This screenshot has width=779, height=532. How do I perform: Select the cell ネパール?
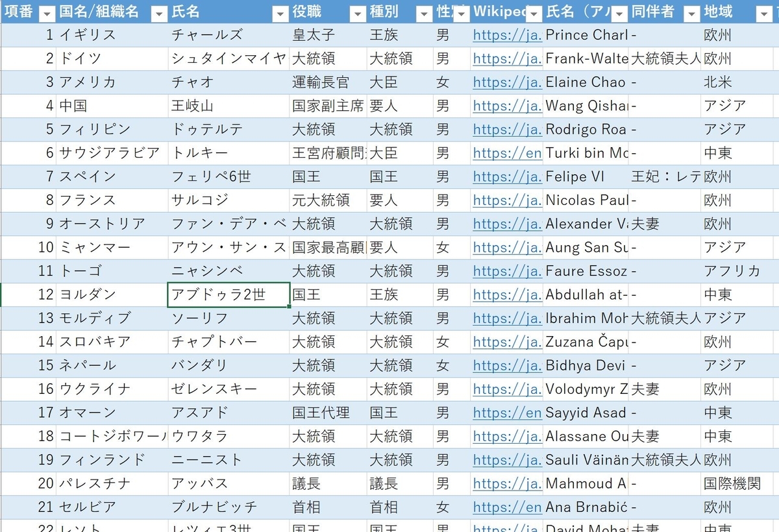coord(112,365)
